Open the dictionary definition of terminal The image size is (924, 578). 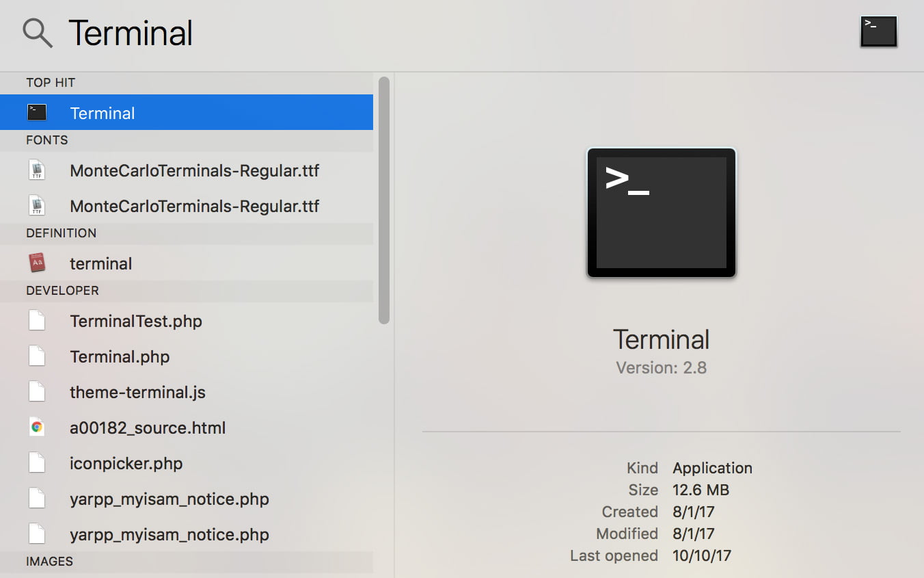(x=187, y=263)
